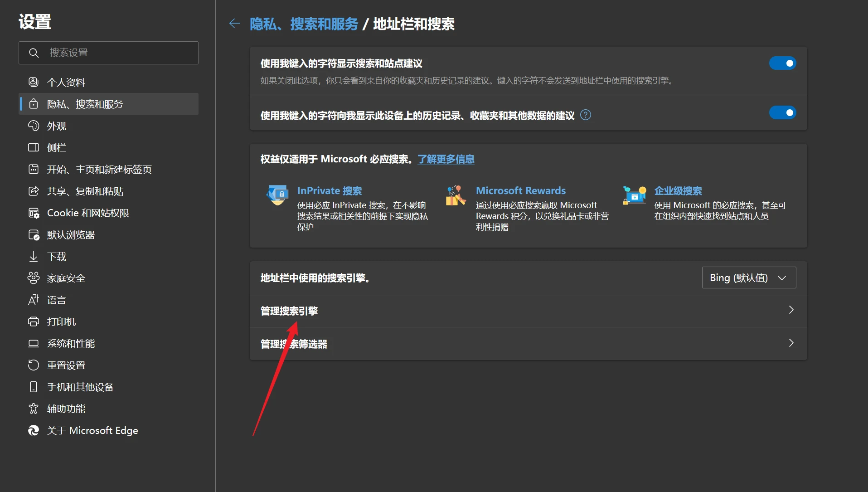Screen dimensions: 868x492
Task: Click the lock icon for 隐私、搜索和服务
Action: click(34, 104)
